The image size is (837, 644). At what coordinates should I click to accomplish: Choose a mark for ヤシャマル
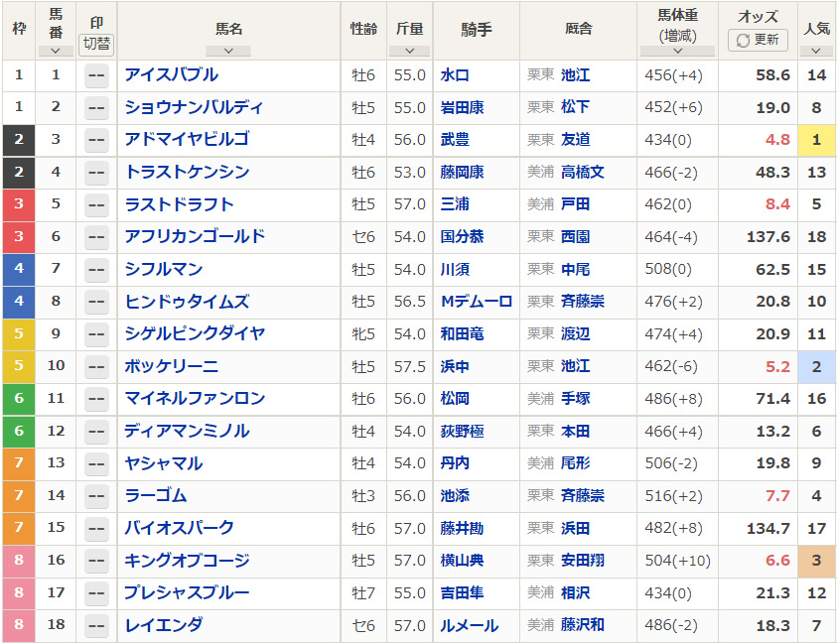(96, 463)
